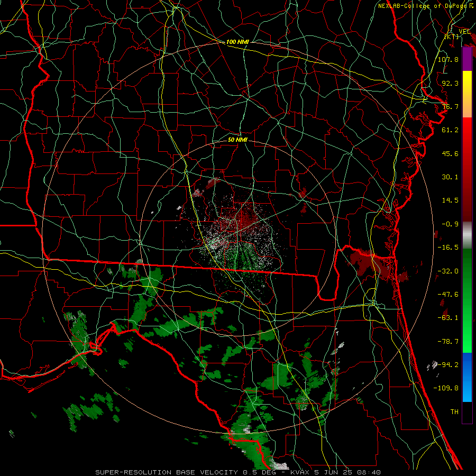Pick the blue band near -109.8
Screen dimensions: 476x476
467,377
